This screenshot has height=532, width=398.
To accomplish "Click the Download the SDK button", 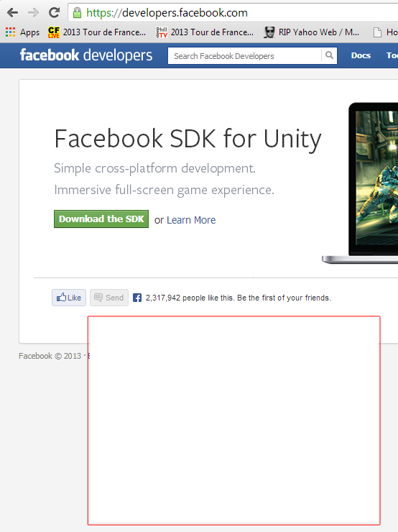I will point(101,219).
